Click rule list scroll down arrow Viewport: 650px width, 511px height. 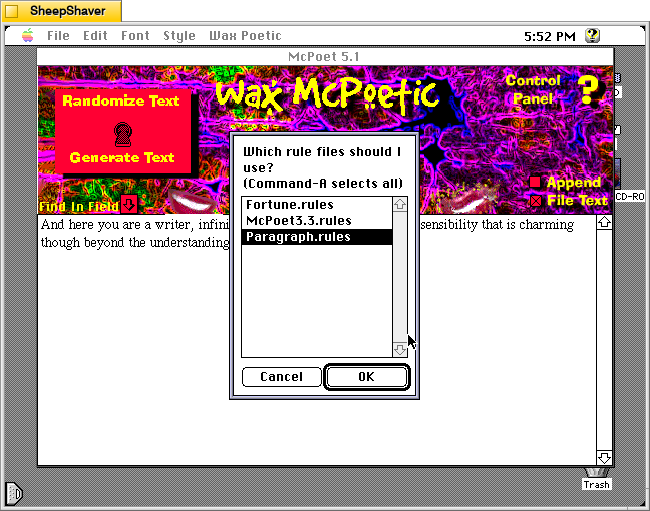(x=400, y=350)
